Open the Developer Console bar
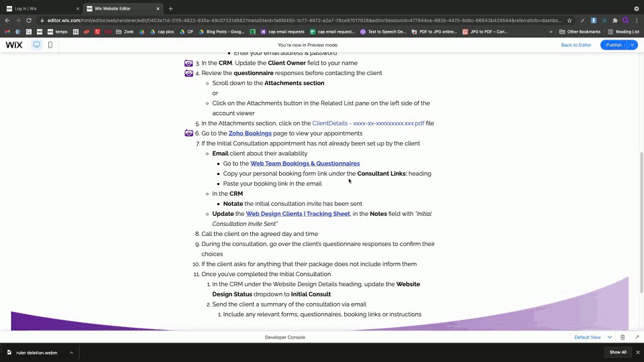The width and height of the screenshot is (644, 362). tap(284, 337)
